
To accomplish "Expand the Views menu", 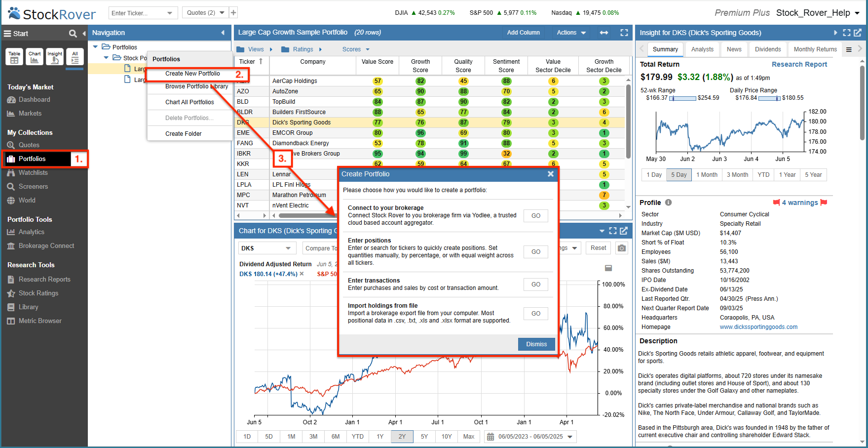I will coord(255,49).
